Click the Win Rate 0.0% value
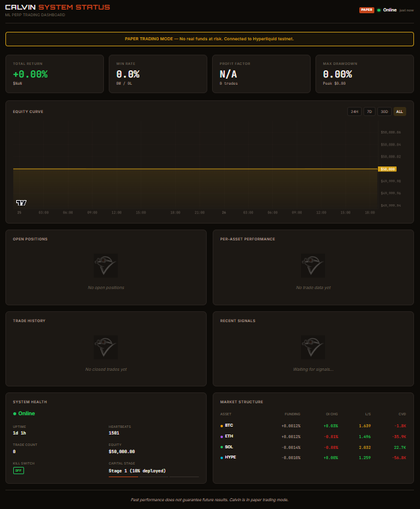Image resolution: width=420 pixels, height=509 pixels. point(128,75)
